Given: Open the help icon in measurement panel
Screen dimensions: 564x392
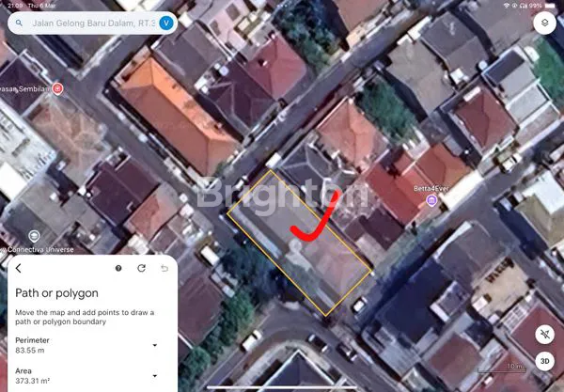Looking at the screenshot, I should click(118, 268).
